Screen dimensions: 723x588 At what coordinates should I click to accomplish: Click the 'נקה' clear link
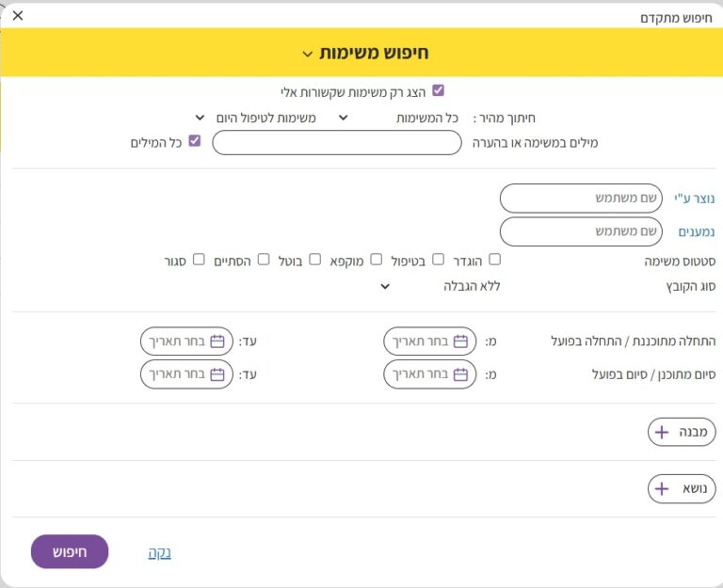(159, 553)
